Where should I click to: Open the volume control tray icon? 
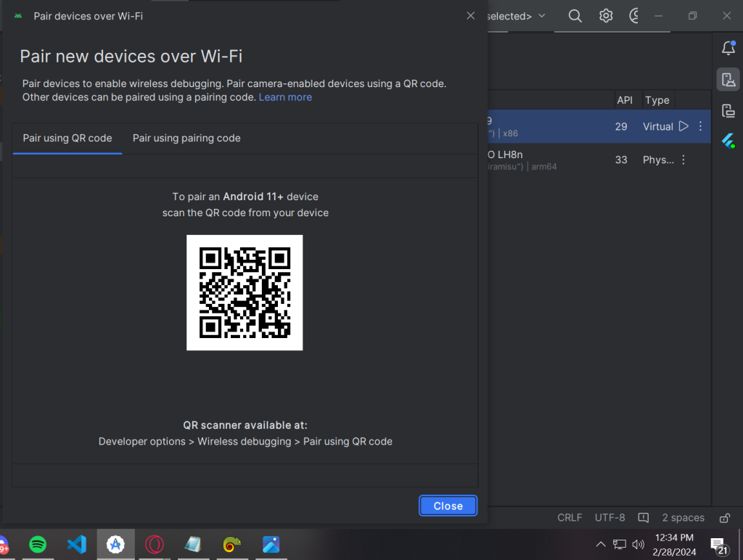click(639, 544)
